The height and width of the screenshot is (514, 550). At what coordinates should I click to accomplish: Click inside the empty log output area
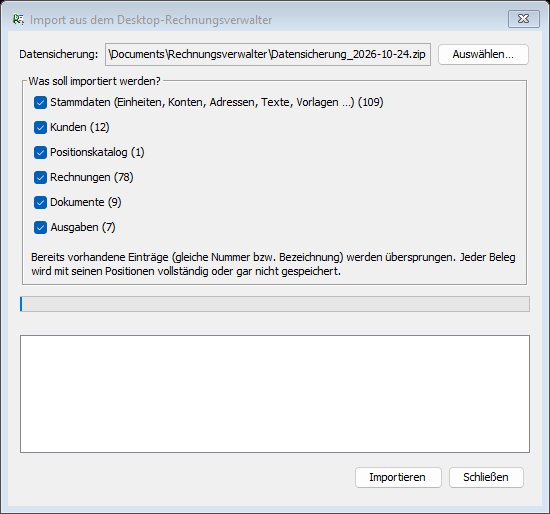(x=275, y=394)
